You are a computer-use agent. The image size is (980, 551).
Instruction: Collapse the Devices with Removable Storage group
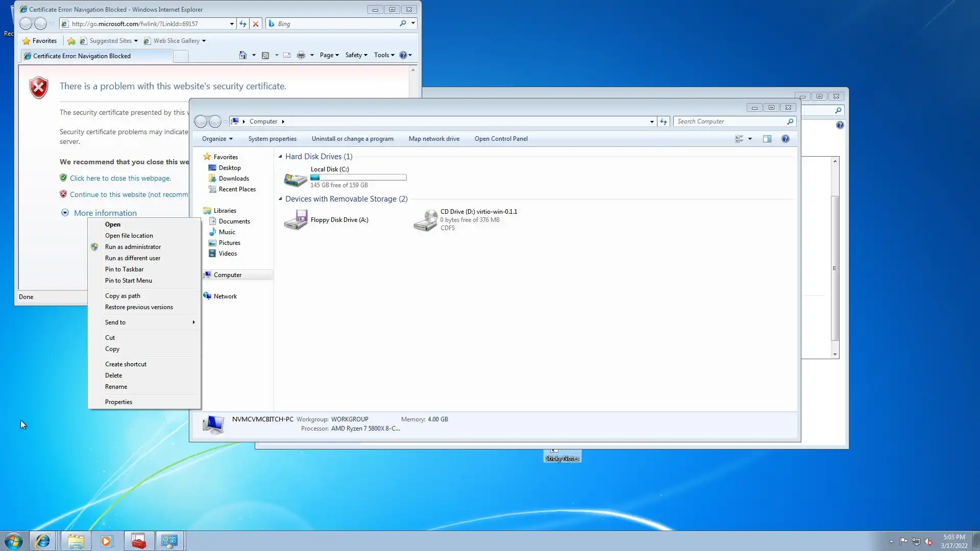pyautogui.click(x=280, y=199)
